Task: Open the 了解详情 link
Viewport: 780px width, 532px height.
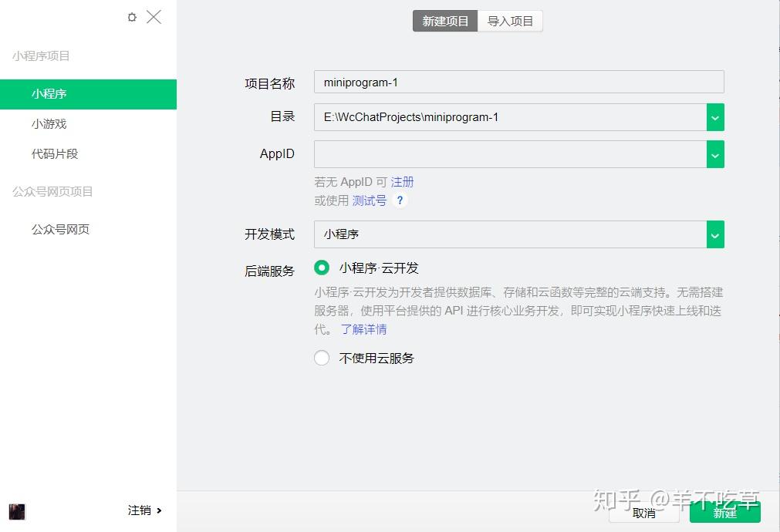Action: (363, 329)
